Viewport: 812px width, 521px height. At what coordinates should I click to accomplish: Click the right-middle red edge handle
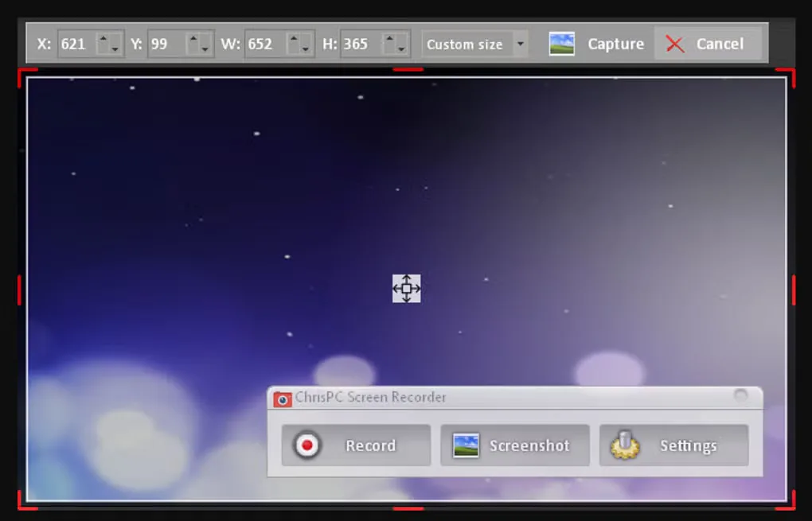click(794, 290)
